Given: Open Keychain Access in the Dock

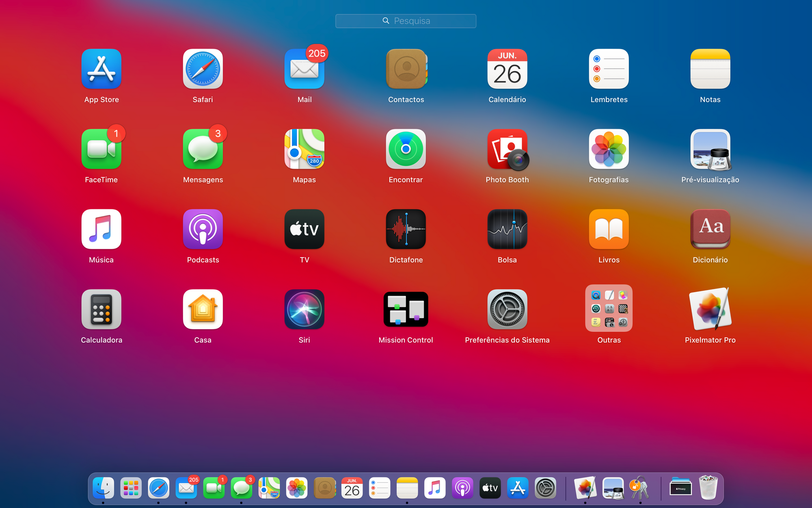Looking at the screenshot, I should 640,488.
